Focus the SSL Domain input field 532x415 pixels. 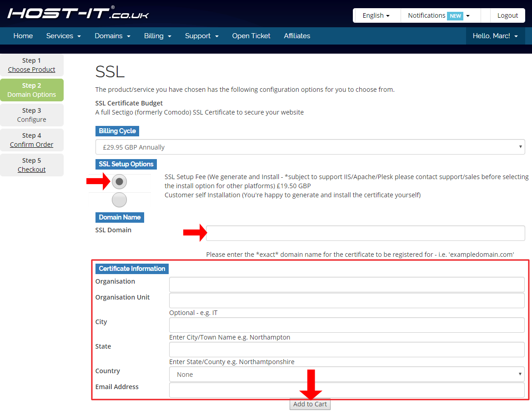pos(366,233)
